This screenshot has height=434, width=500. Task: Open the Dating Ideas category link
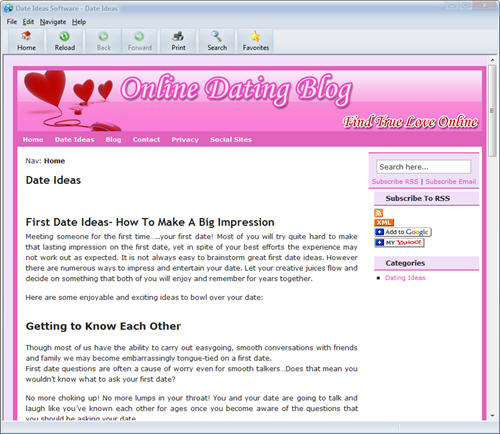pyautogui.click(x=405, y=278)
